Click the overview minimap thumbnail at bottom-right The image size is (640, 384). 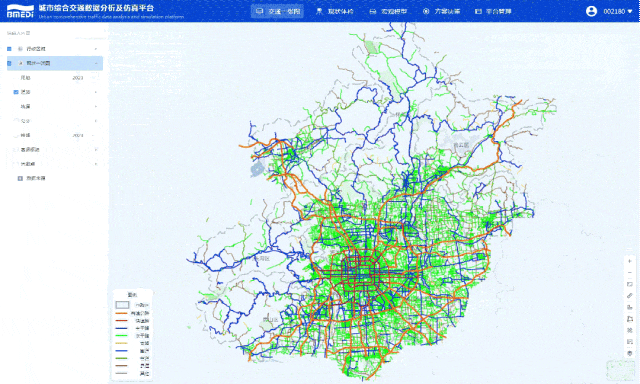point(620,370)
